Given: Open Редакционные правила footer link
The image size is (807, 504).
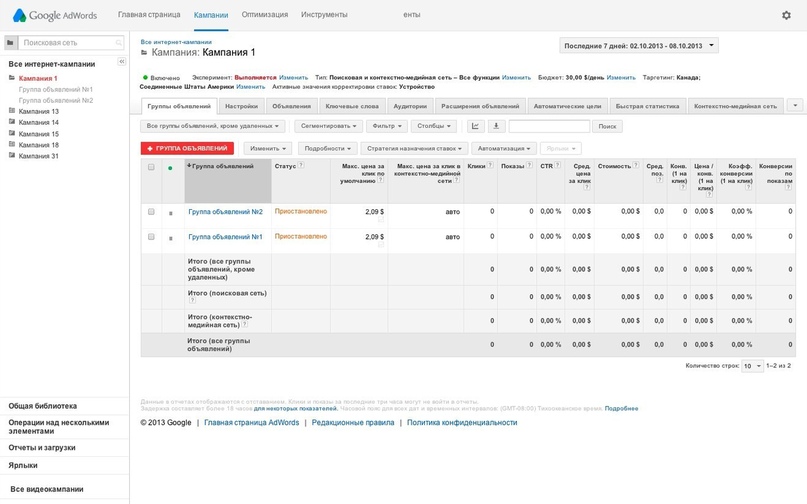Looking at the screenshot, I should click(x=353, y=423).
